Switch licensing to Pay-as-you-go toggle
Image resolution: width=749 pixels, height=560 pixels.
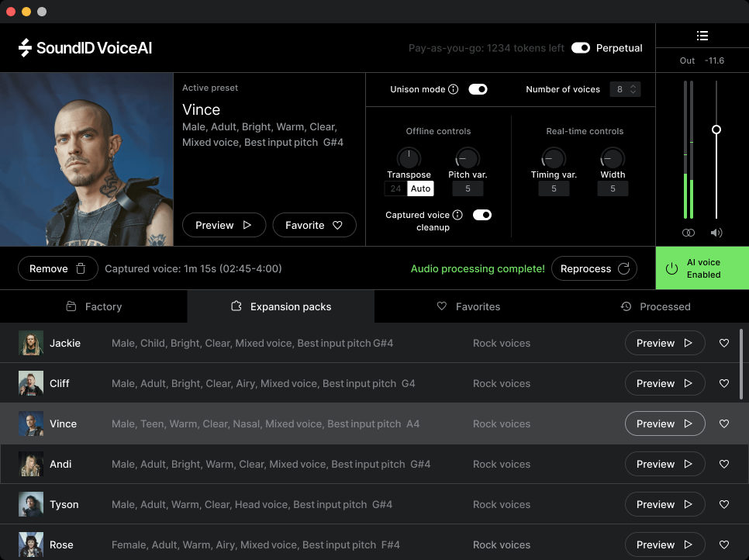click(581, 47)
